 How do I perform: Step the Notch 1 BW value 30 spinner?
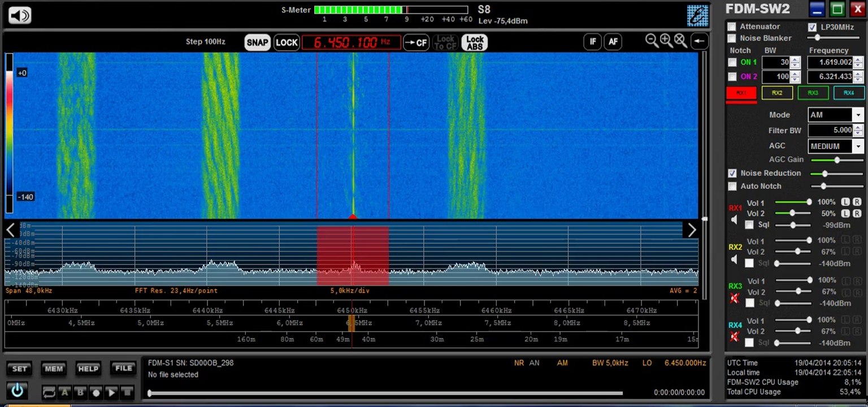[795, 62]
